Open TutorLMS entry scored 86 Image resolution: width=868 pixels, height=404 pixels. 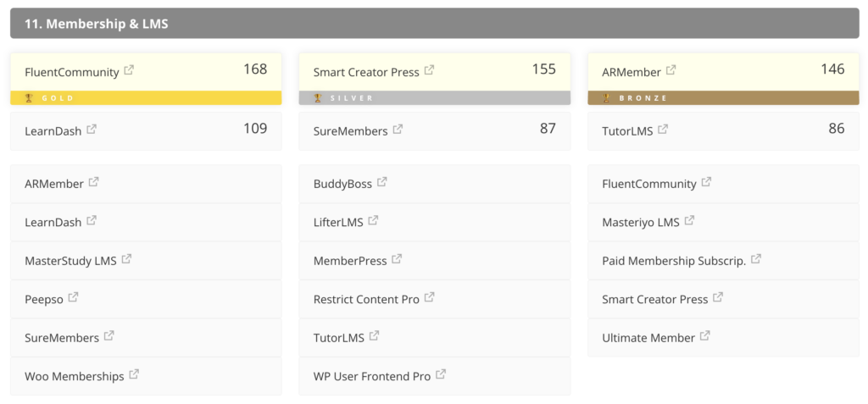tap(628, 131)
